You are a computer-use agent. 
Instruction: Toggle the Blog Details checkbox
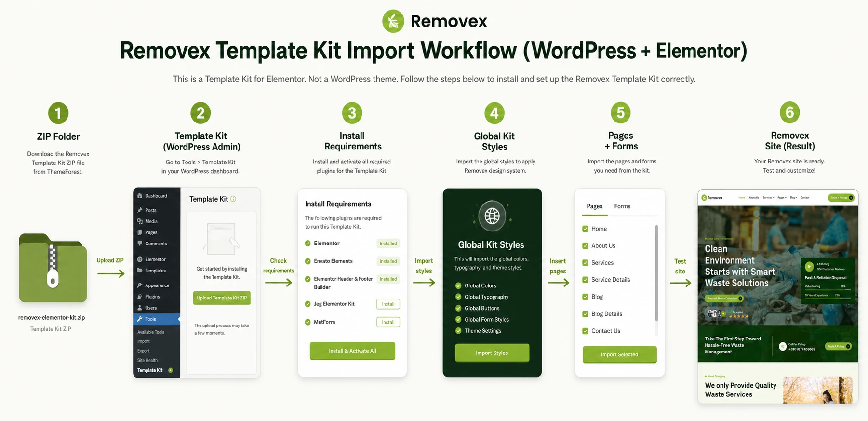click(585, 314)
